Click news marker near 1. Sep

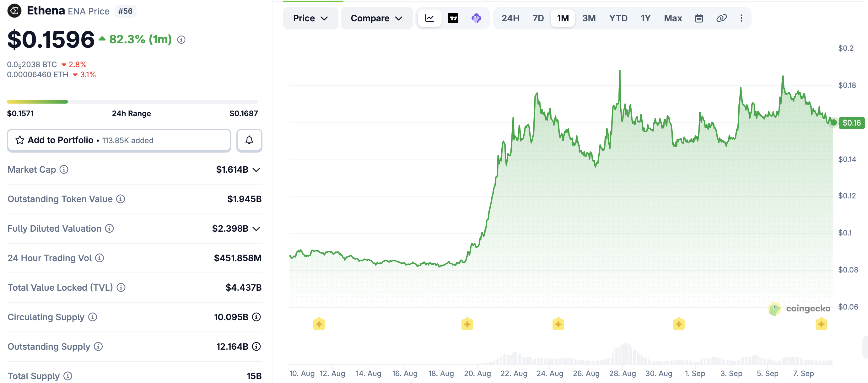tap(679, 324)
